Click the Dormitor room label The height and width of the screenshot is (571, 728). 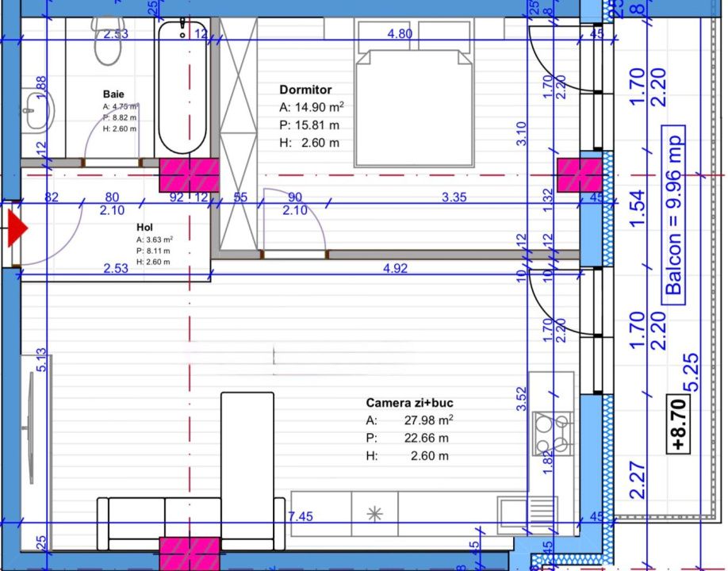click(x=305, y=90)
